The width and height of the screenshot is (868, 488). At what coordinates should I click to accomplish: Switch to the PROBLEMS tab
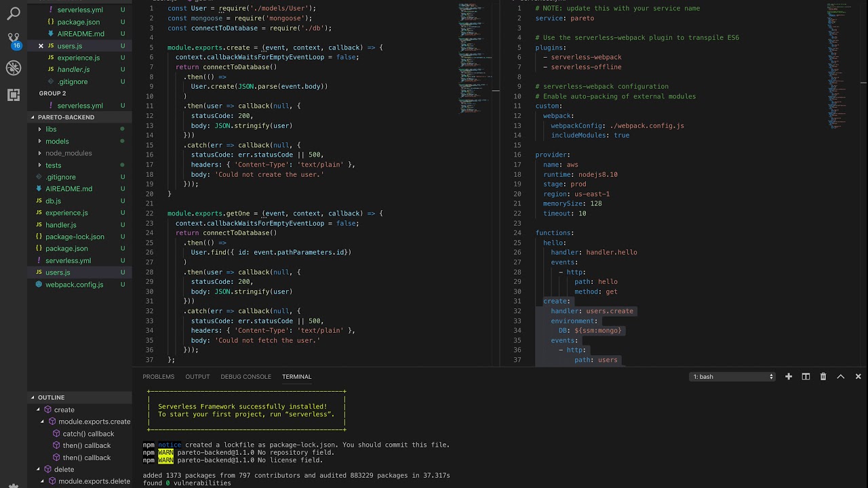(158, 377)
